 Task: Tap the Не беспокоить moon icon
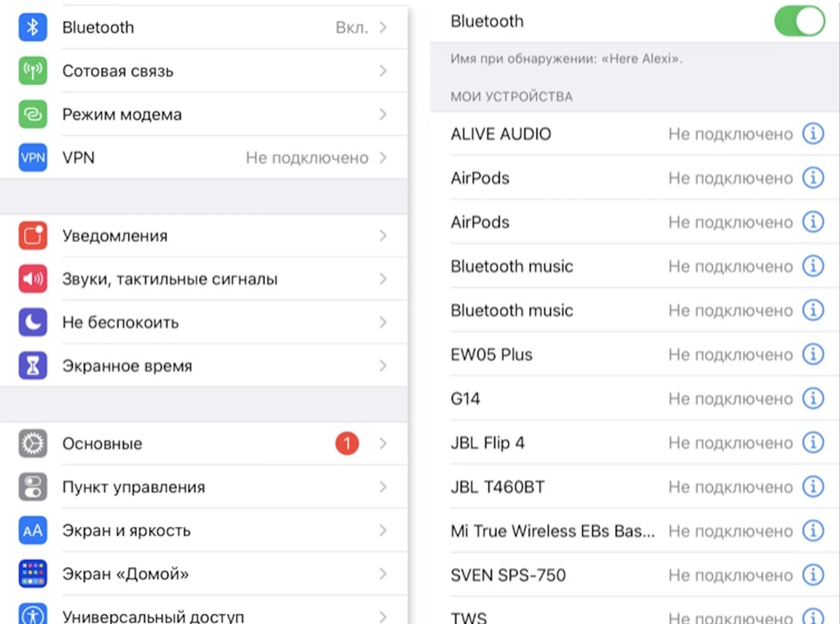pyautogui.click(x=33, y=322)
